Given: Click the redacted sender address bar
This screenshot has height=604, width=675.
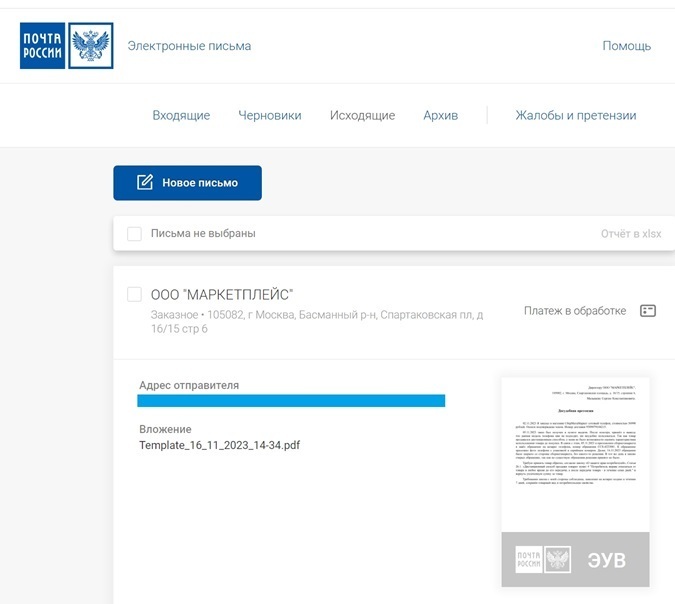Looking at the screenshot, I should (x=291, y=401).
